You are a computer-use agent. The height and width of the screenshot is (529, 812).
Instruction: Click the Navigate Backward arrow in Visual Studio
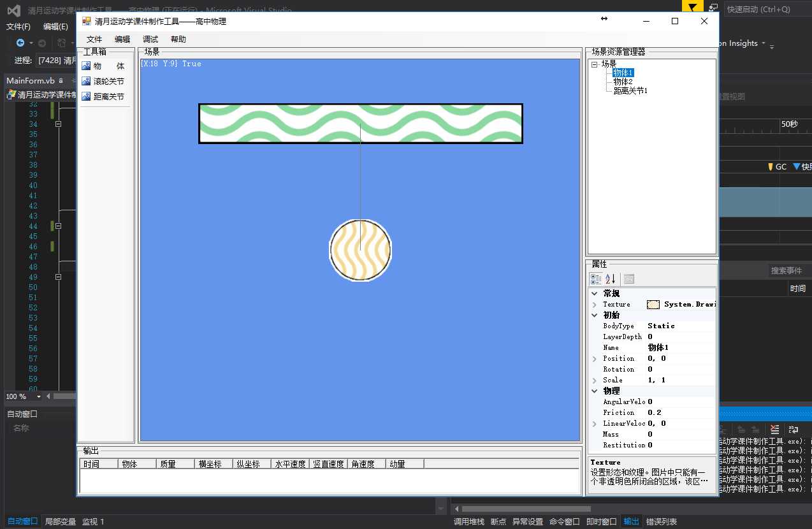[x=20, y=43]
